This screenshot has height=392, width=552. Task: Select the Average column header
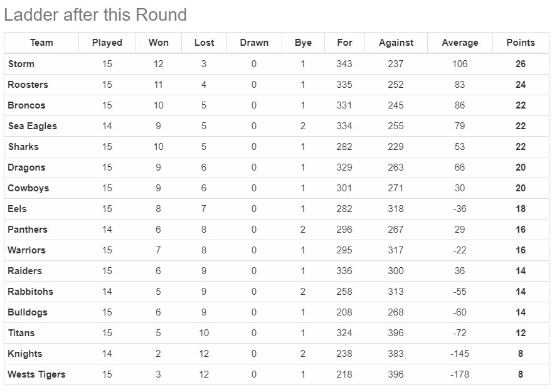click(x=460, y=43)
